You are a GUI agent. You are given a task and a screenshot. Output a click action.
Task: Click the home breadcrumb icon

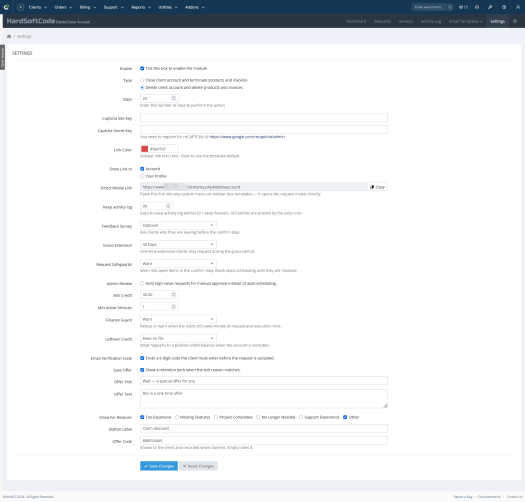9,36
